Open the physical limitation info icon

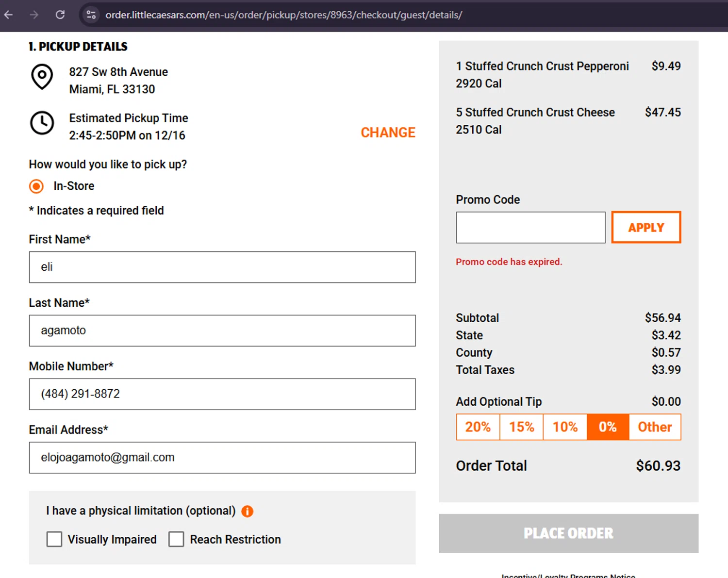coord(248,511)
